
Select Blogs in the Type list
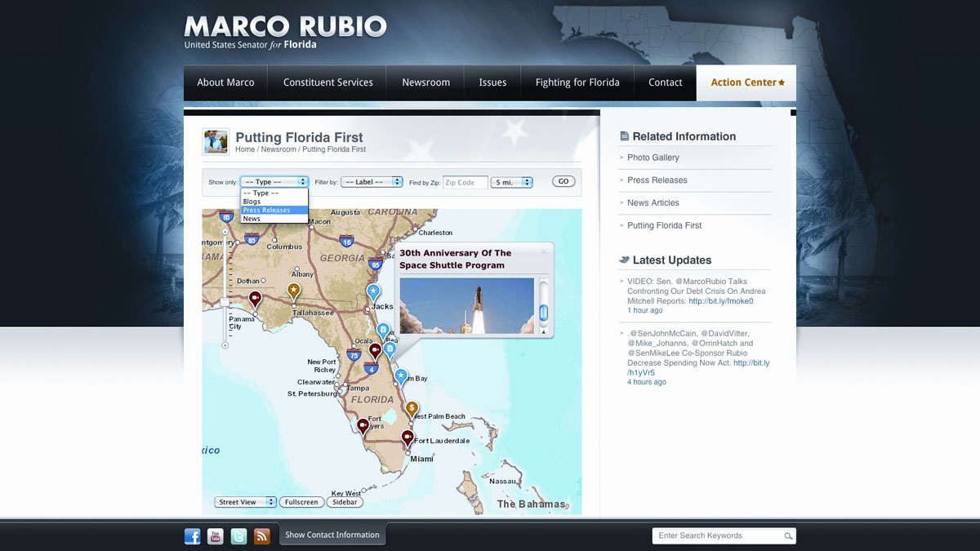(274, 202)
